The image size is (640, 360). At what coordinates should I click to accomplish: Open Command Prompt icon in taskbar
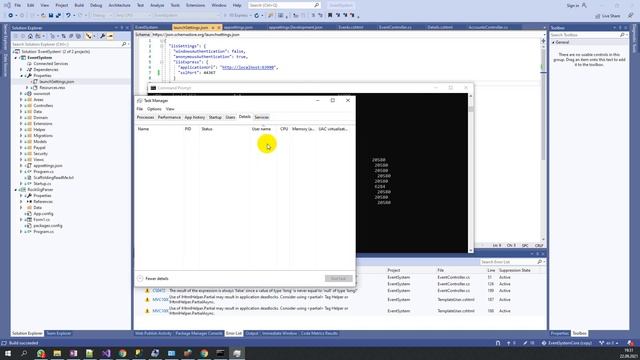coord(220,353)
